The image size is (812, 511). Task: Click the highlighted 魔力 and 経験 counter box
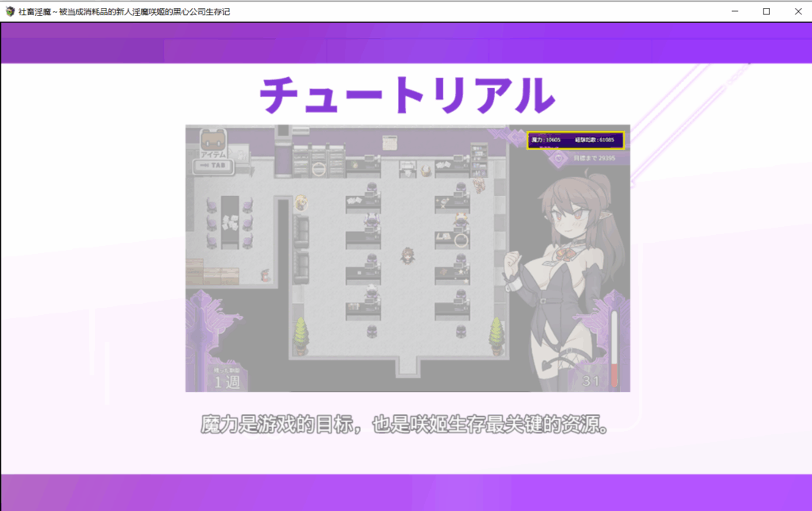point(576,140)
